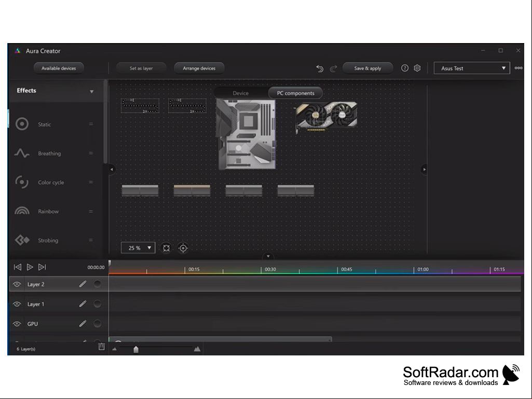Click the timeline zoom-in large mountain icon
The height and width of the screenshot is (399, 532).
tap(197, 349)
